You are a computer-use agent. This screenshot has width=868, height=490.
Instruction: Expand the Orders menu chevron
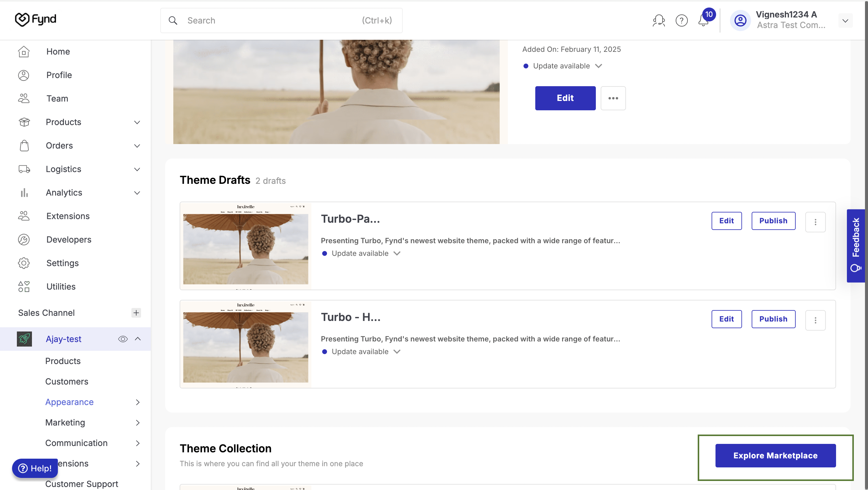pyautogui.click(x=137, y=146)
